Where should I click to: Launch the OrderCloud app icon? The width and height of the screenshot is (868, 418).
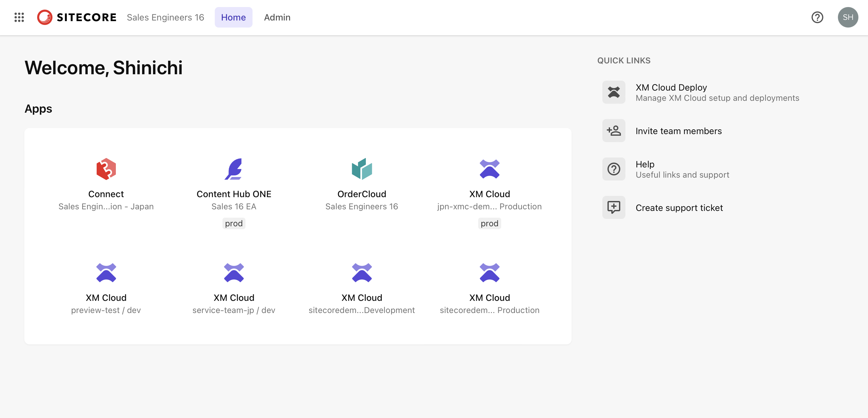point(362,169)
